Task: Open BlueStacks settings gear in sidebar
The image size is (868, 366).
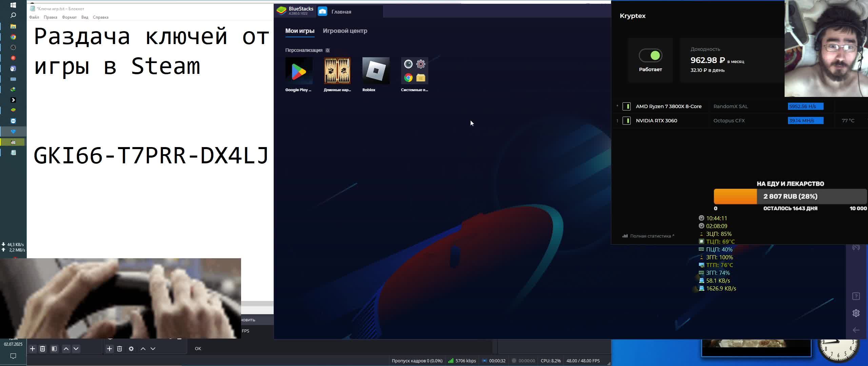Action: [856, 313]
